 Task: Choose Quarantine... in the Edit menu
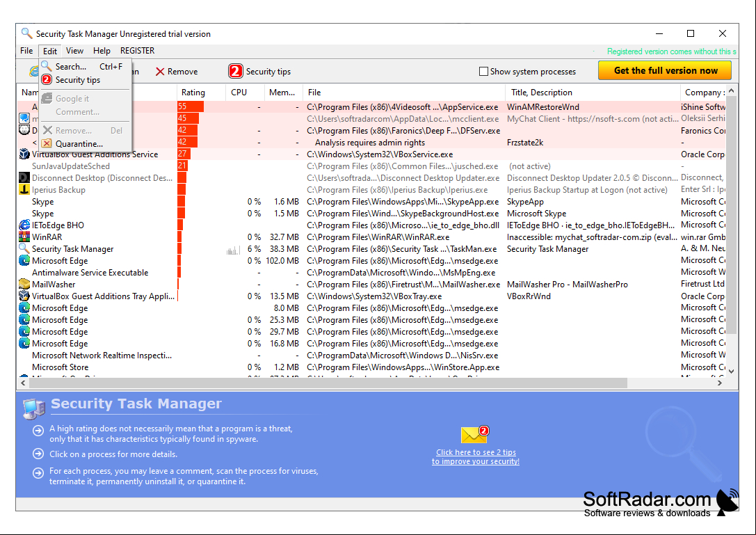(85, 144)
